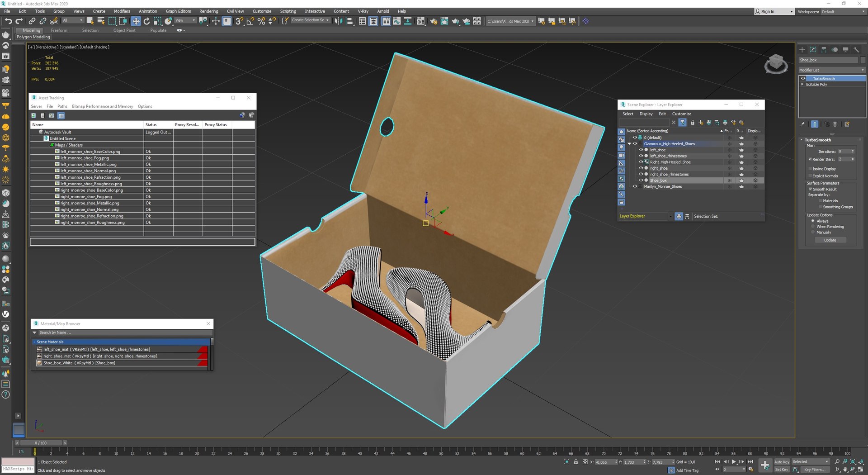Open the Create tab in command panel

[802, 50]
